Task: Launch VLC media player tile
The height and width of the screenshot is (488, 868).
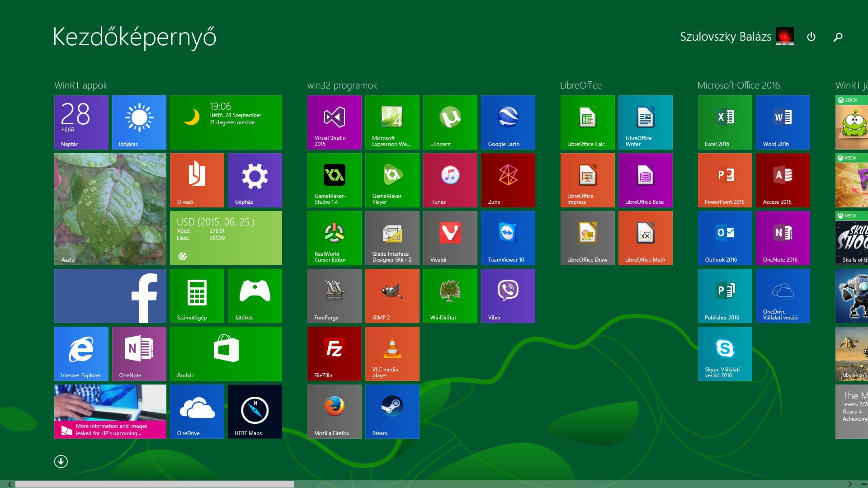Action: click(392, 354)
